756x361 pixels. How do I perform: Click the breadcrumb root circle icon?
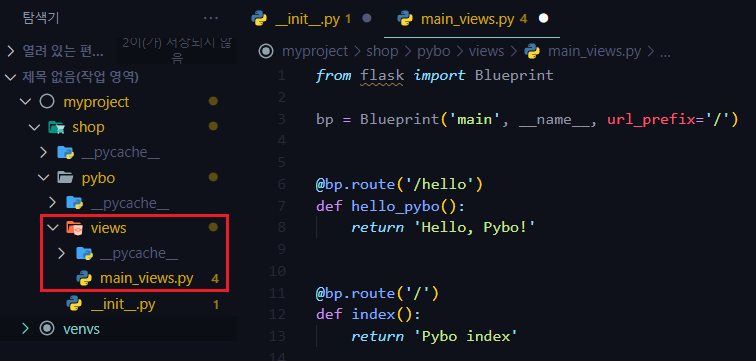pos(266,51)
